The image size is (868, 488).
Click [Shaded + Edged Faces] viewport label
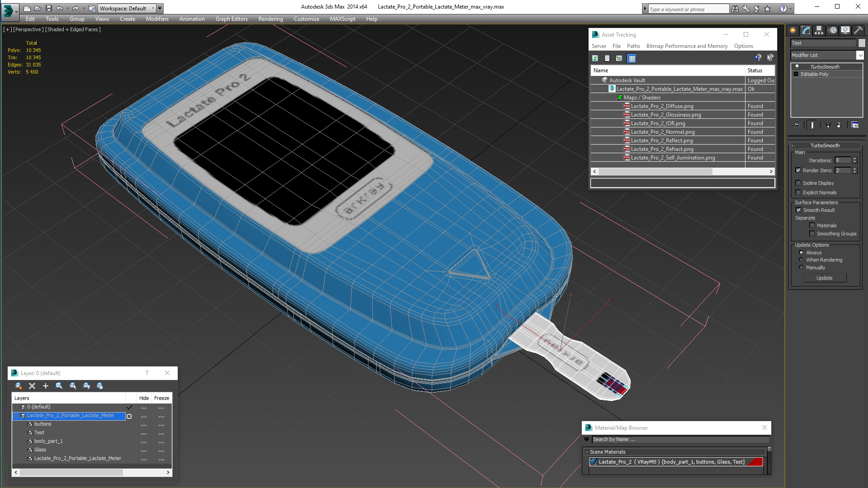click(73, 29)
